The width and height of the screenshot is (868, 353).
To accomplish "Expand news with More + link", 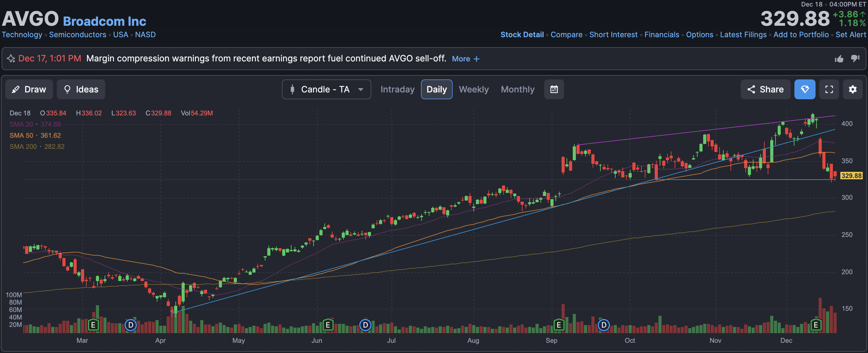I will (x=465, y=59).
